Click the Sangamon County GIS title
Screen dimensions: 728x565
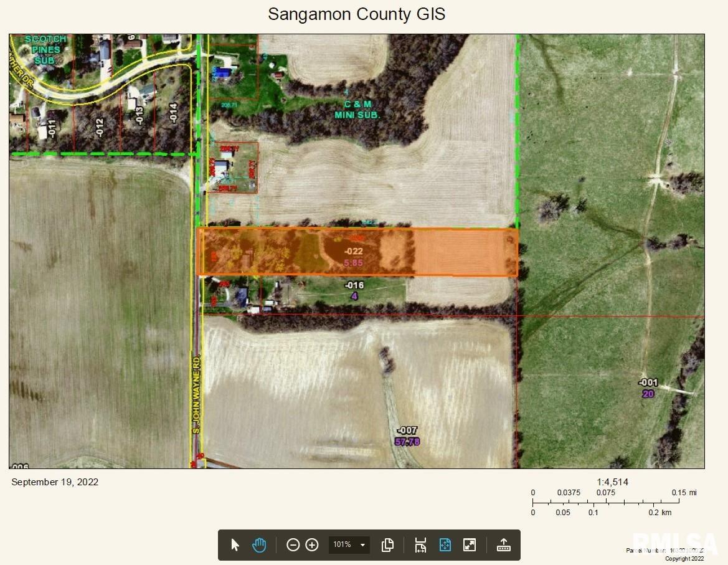pyautogui.click(x=357, y=14)
